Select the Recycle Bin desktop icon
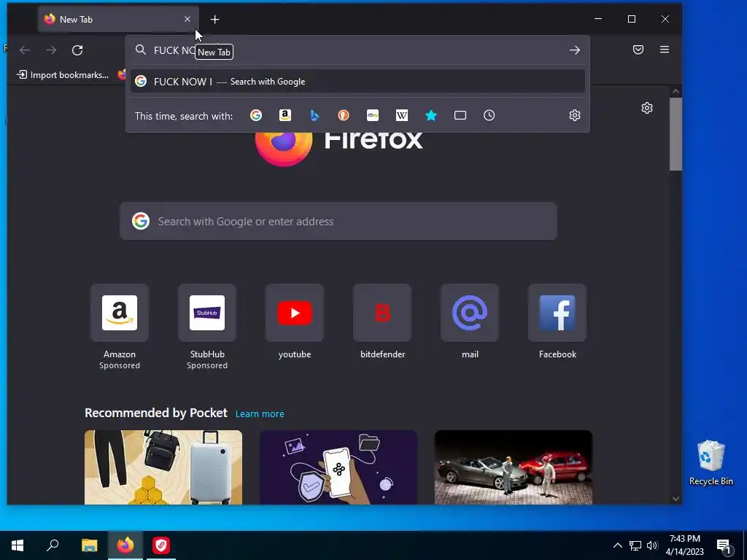Viewport: 747px width, 560px height. (x=711, y=462)
